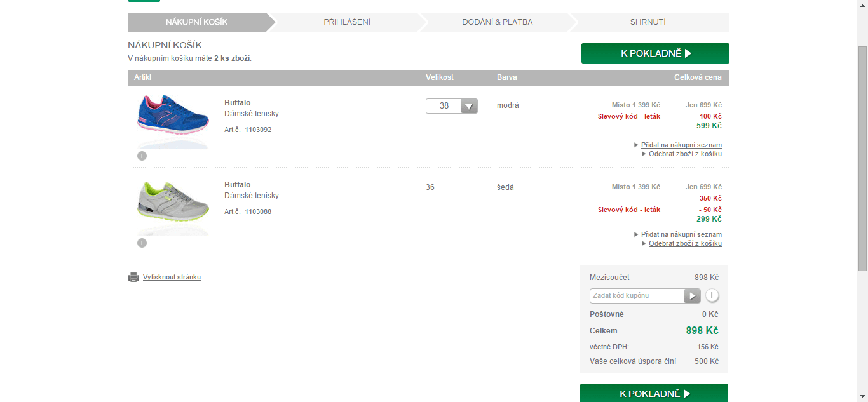Viewport: 868px width, 402px height.
Task: Click the Buffalo name of article 1103088
Action: click(x=237, y=185)
